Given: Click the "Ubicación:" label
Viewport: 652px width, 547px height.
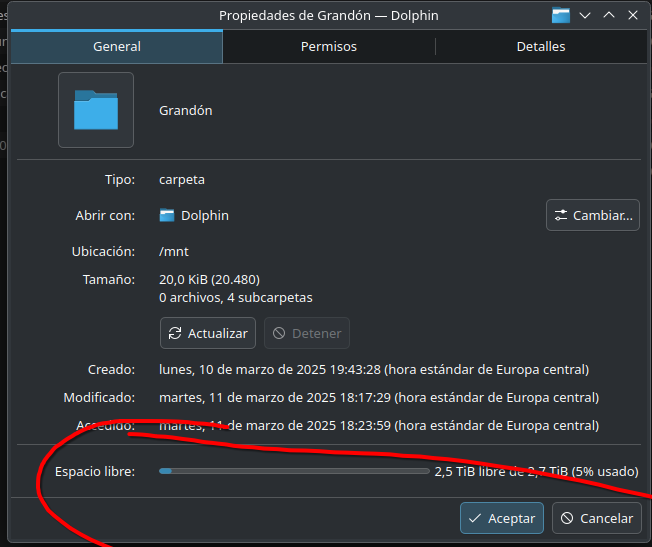Looking at the screenshot, I should (103, 252).
